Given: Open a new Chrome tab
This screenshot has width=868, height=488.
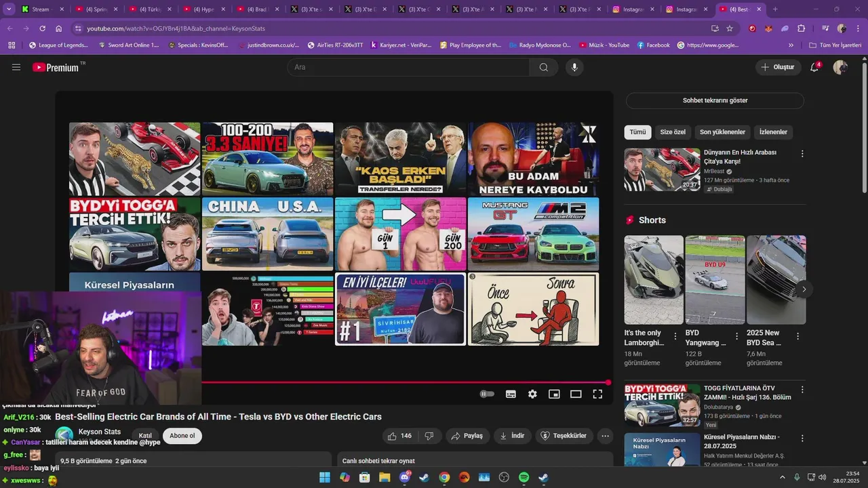Looking at the screenshot, I should pos(775,9).
